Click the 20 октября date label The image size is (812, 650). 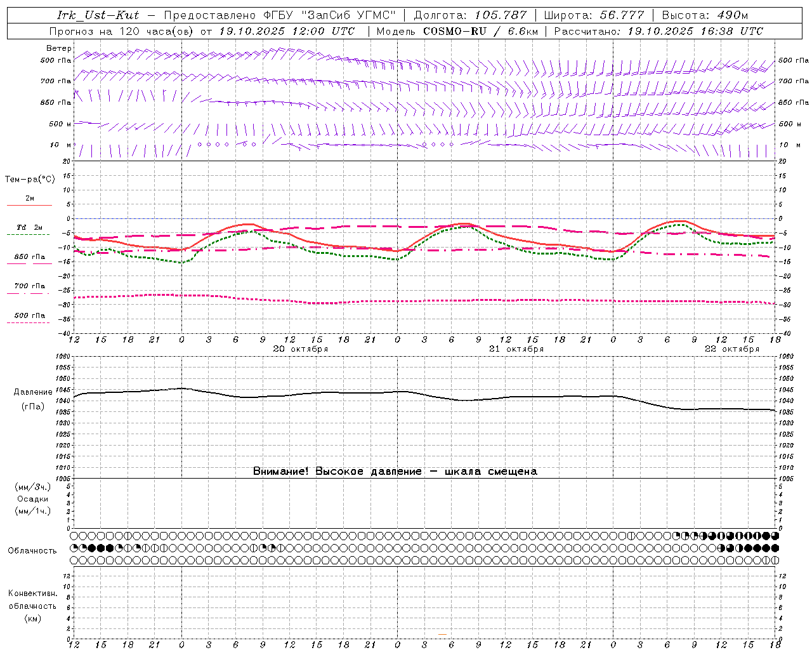(300, 349)
